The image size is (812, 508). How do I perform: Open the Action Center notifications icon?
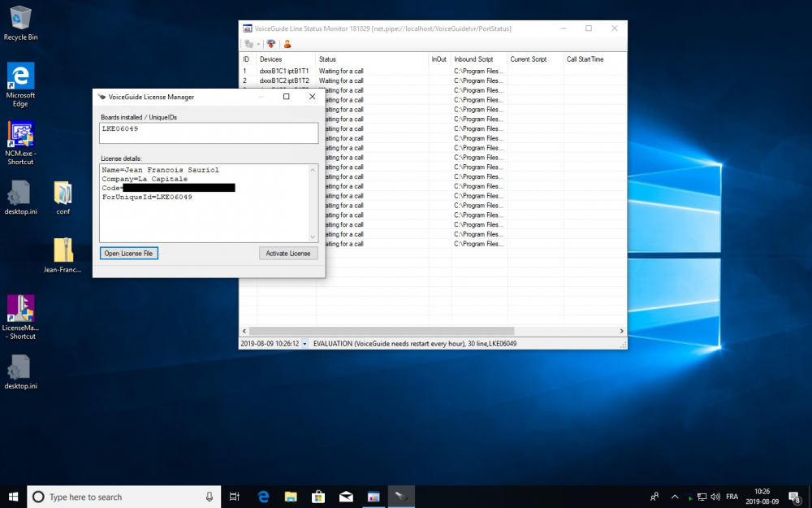(x=794, y=497)
